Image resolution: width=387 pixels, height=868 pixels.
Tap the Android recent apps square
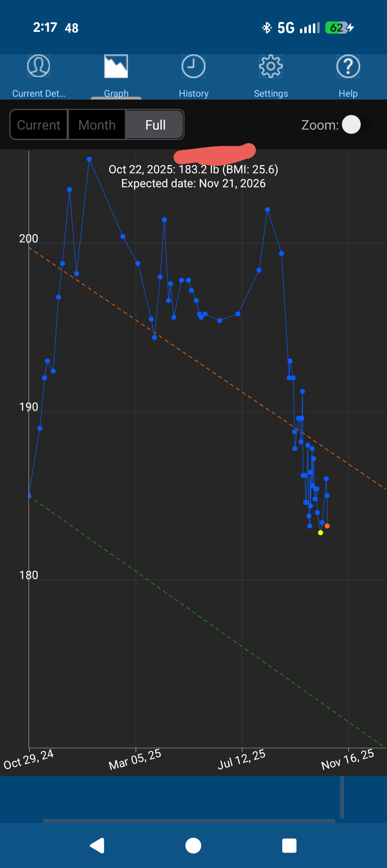[290, 845]
